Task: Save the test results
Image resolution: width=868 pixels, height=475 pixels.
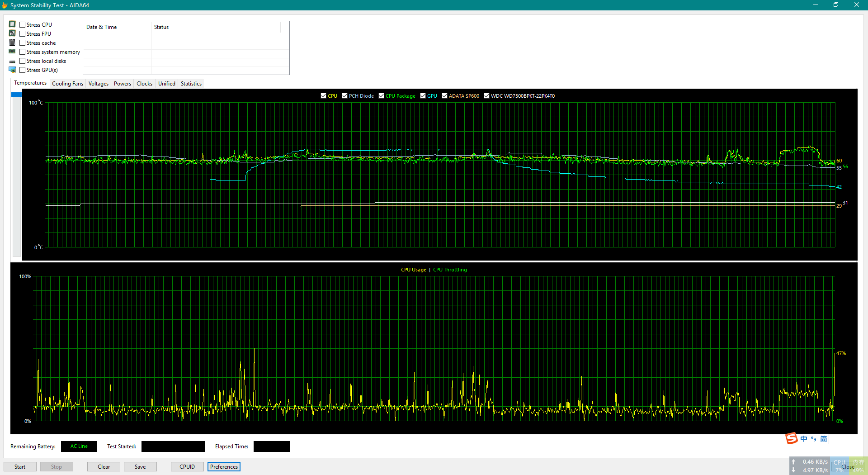Action: (140, 467)
